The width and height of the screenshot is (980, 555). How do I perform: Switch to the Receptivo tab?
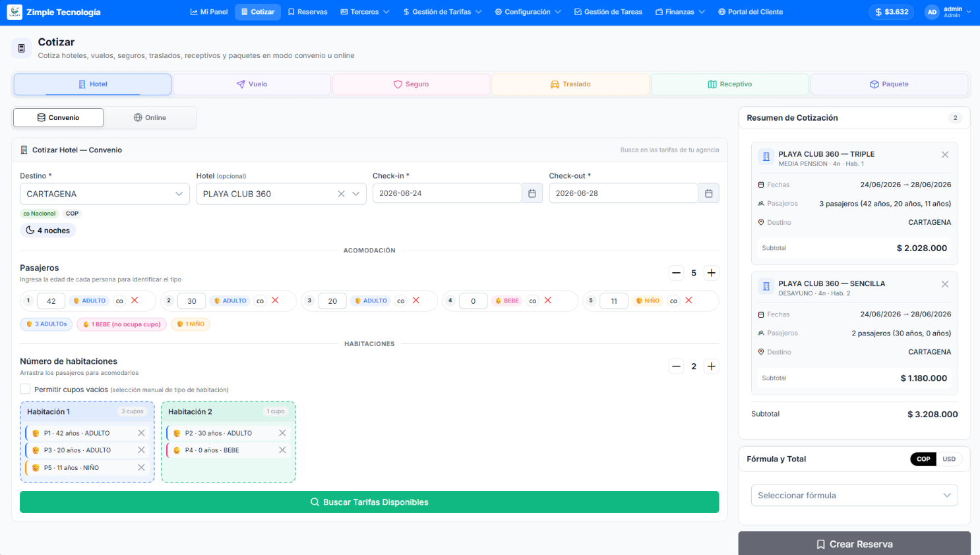pos(730,84)
